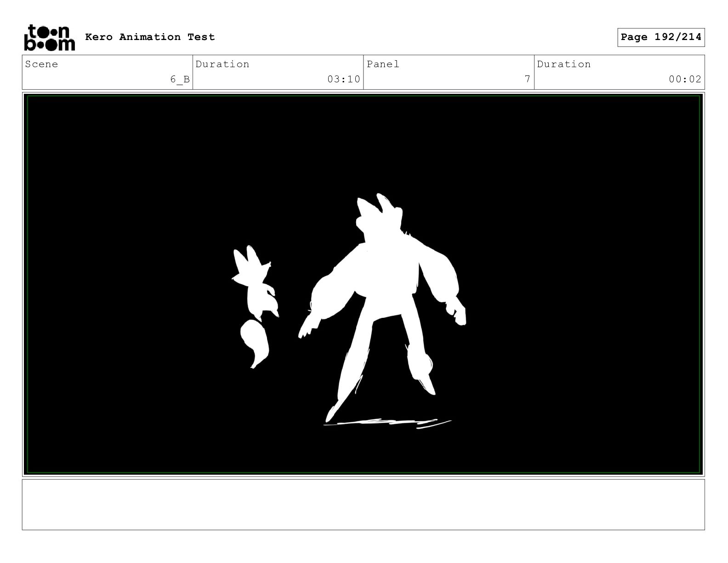Select the panel duration value '00:02'
The height and width of the screenshot is (563, 728).
pos(685,79)
